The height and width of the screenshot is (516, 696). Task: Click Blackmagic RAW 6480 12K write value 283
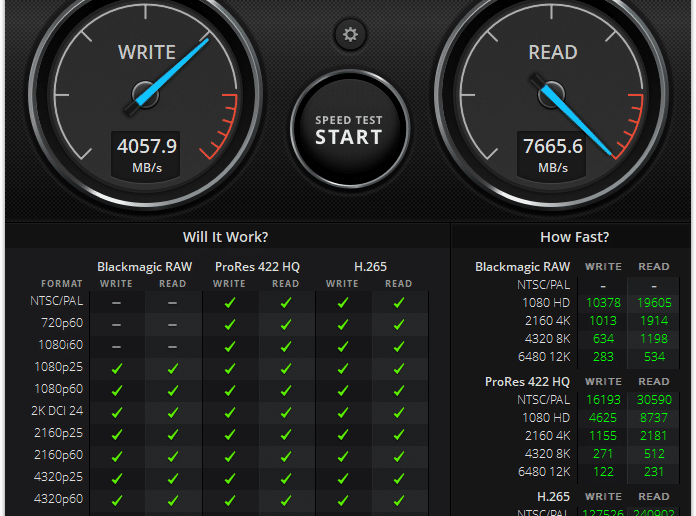click(x=603, y=357)
